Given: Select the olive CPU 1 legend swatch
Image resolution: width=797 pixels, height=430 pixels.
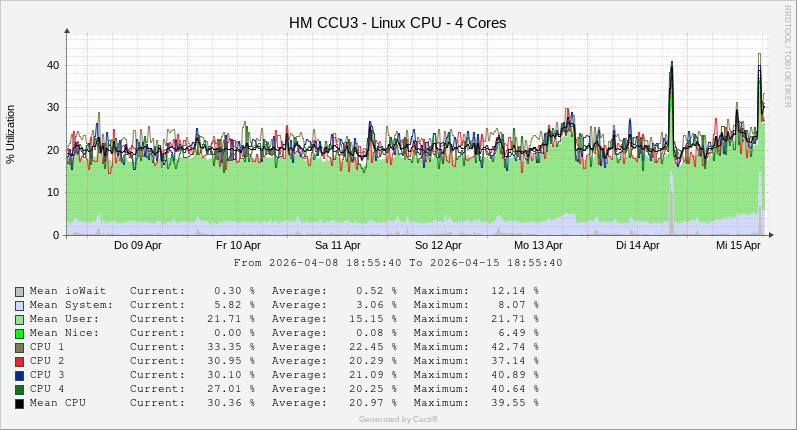Looking at the screenshot, I should point(20,347).
